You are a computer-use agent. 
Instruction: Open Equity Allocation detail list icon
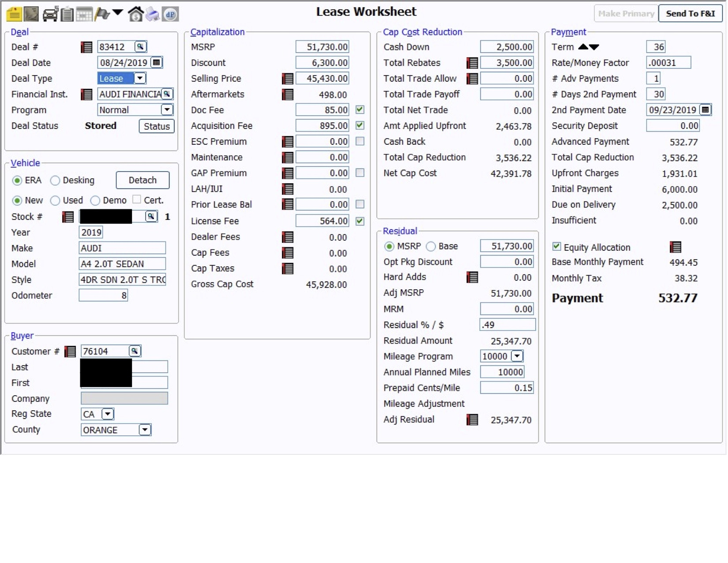coord(675,247)
